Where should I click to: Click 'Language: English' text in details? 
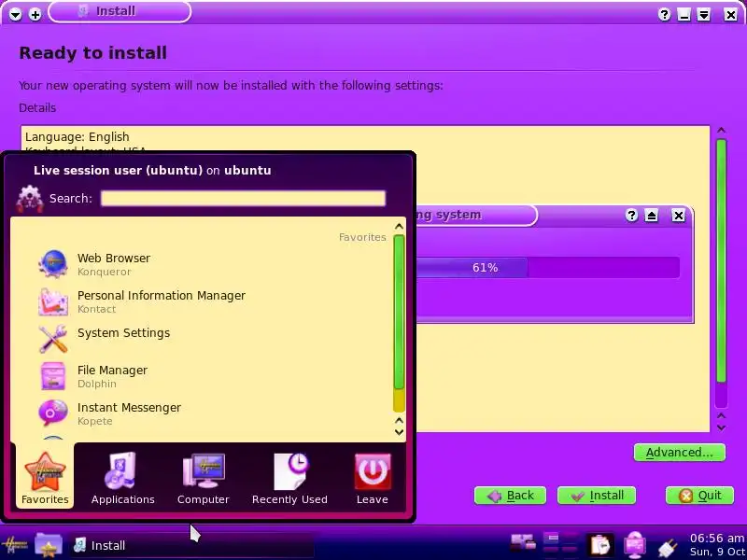(78, 137)
